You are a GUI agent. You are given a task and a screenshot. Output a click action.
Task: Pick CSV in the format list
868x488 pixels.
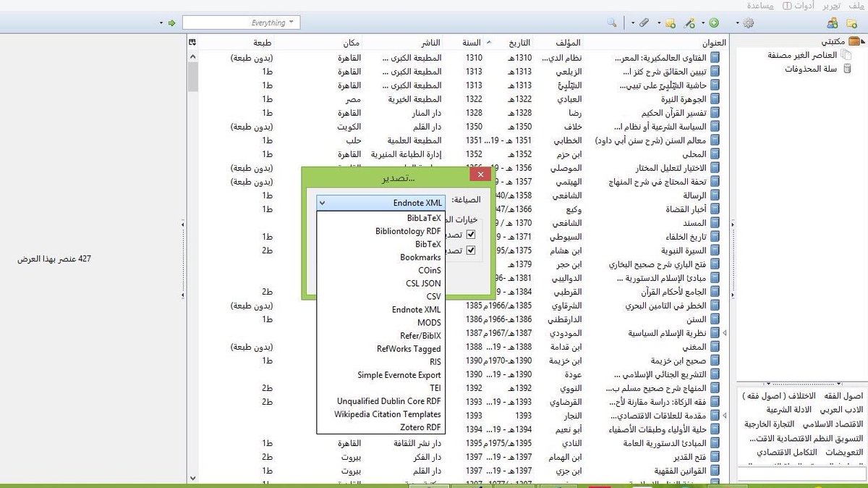click(433, 296)
